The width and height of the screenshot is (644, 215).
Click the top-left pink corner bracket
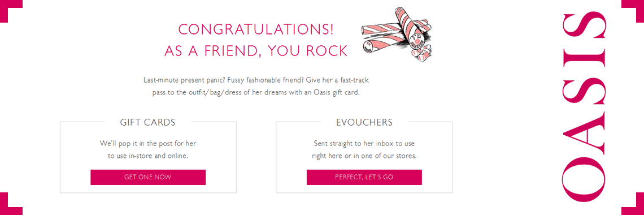click(x=11, y=11)
